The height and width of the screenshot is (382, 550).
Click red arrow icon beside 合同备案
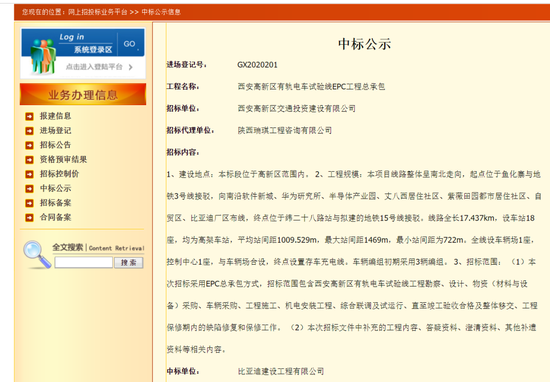click(29, 217)
